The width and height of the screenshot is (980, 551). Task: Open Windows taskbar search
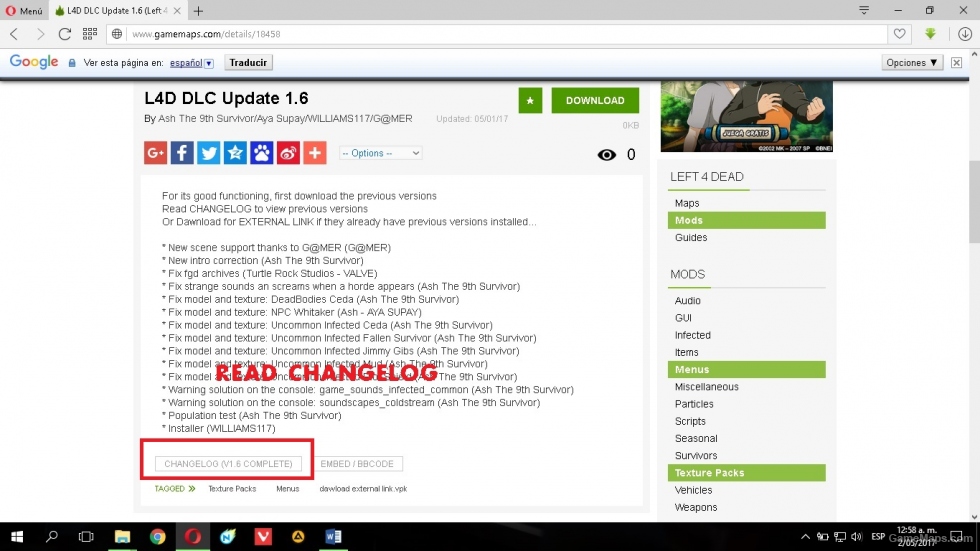tap(52, 537)
